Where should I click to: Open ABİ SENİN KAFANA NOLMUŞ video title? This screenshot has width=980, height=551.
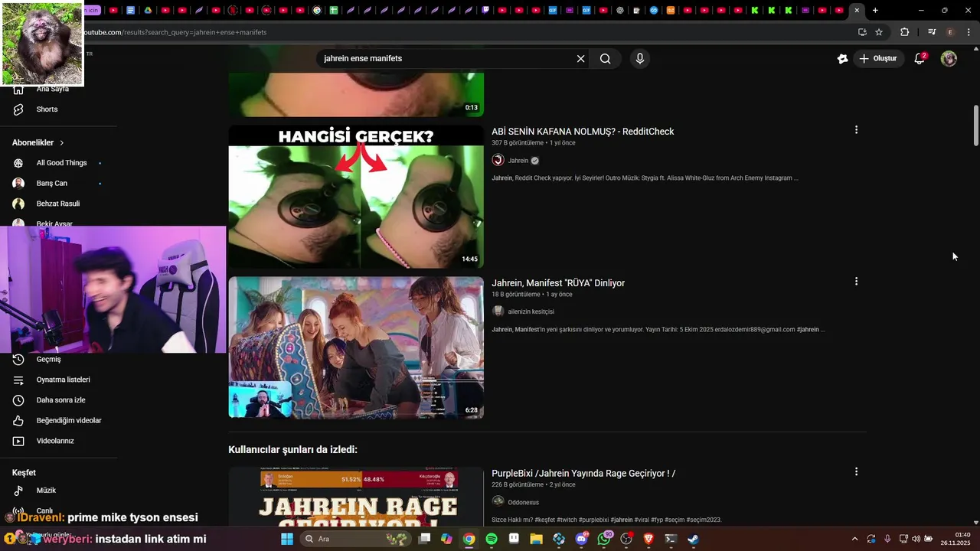pyautogui.click(x=583, y=132)
